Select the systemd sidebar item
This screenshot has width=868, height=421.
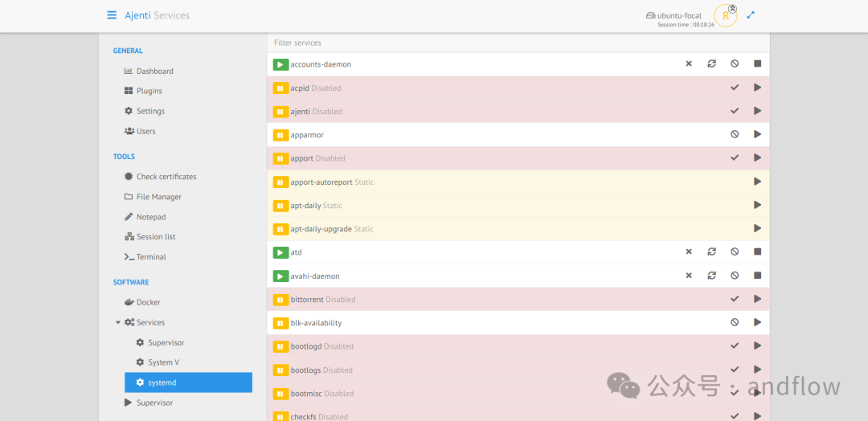(188, 382)
